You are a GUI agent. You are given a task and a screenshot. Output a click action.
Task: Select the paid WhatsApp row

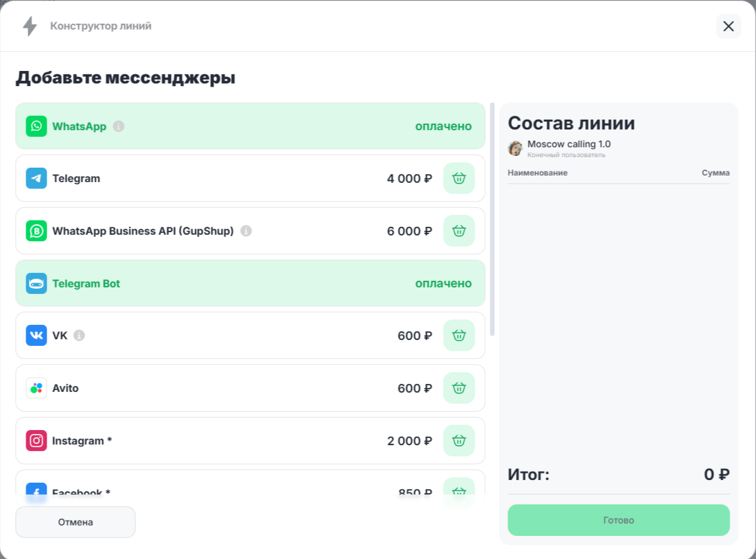(250, 126)
